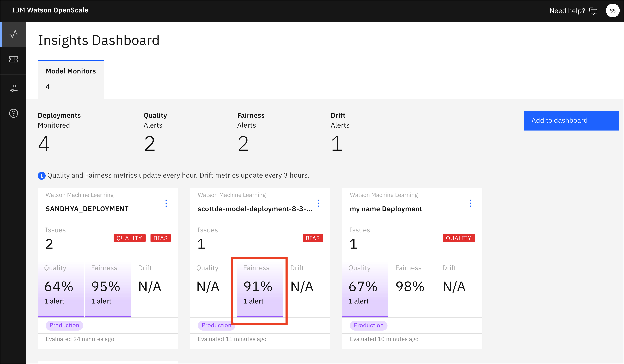Click the Help question-mark icon in the sidebar
This screenshot has height=364, width=624.
point(13,113)
